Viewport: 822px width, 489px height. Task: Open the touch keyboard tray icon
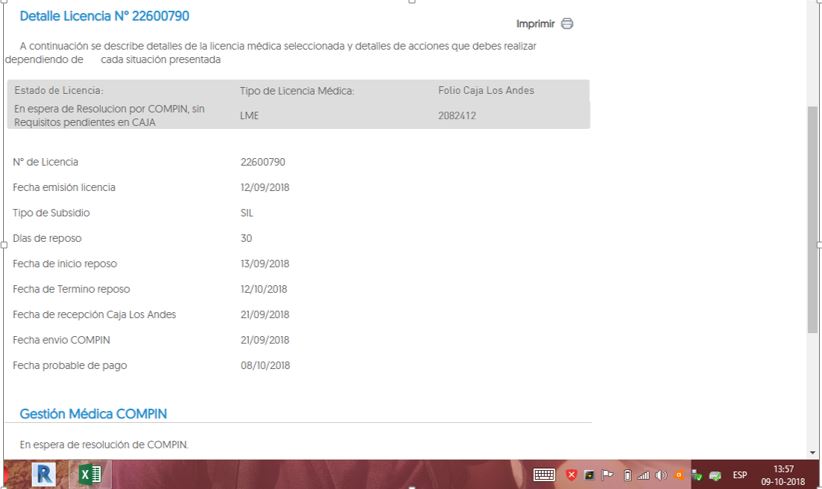tap(544, 475)
